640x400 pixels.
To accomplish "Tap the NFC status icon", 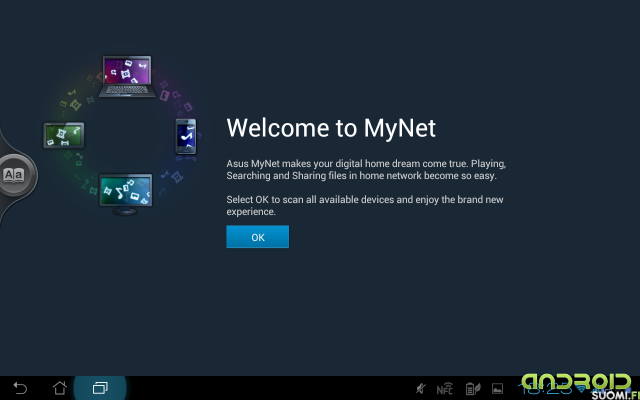I will tap(445, 389).
